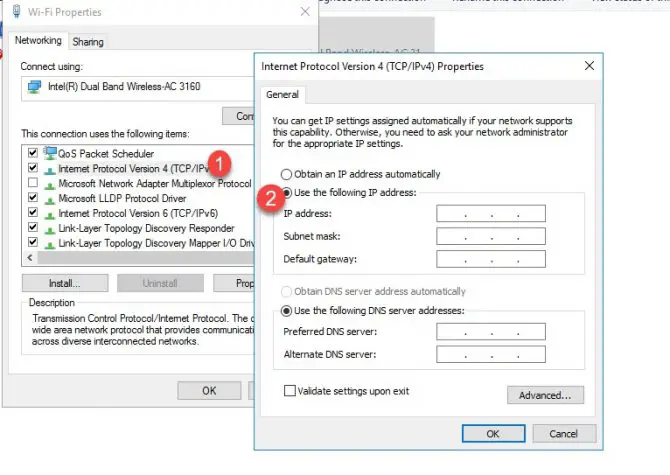
Task: Click the Intel wireless adapter icon
Action: coord(35,87)
